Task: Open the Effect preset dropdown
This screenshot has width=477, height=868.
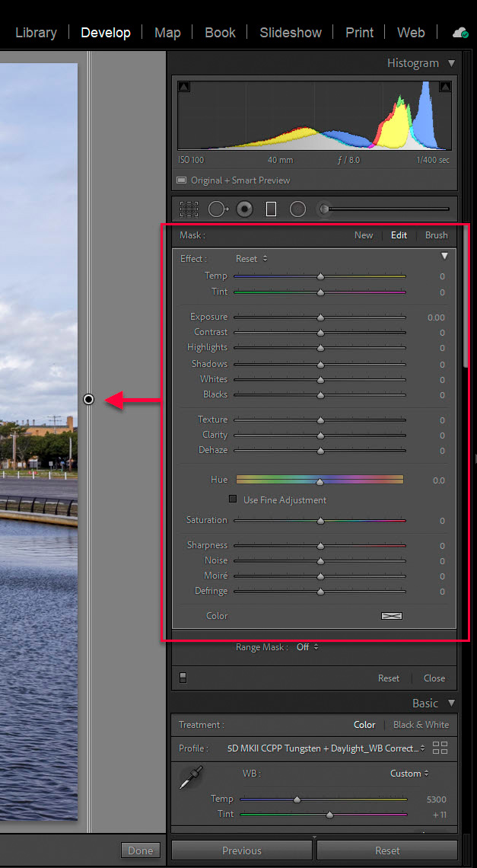Action: tap(252, 259)
